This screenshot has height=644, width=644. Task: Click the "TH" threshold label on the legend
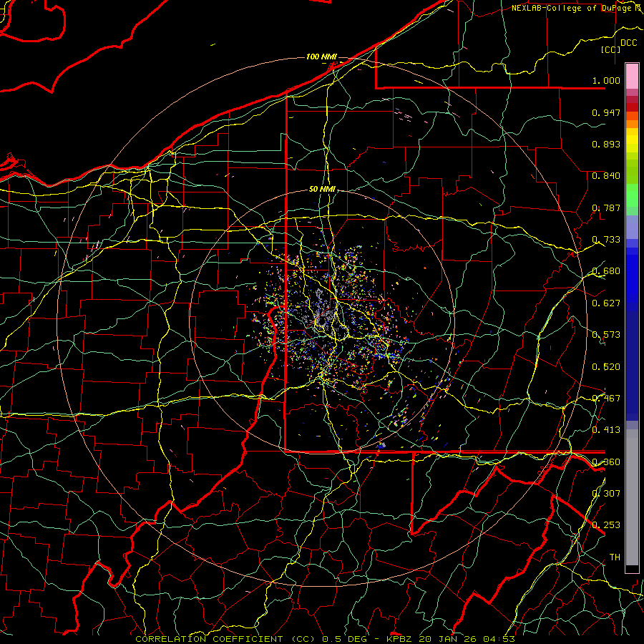[615, 557]
